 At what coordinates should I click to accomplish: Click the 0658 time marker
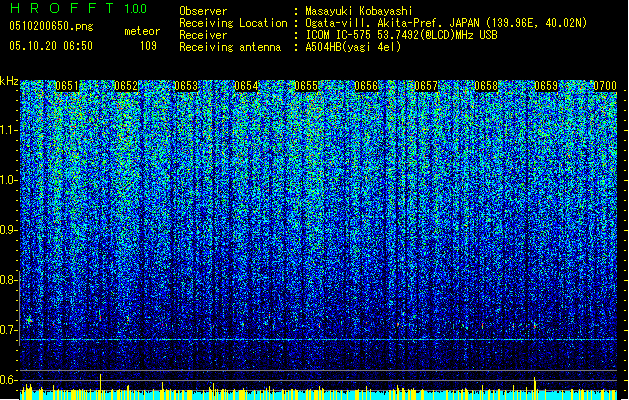coord(486,86)
